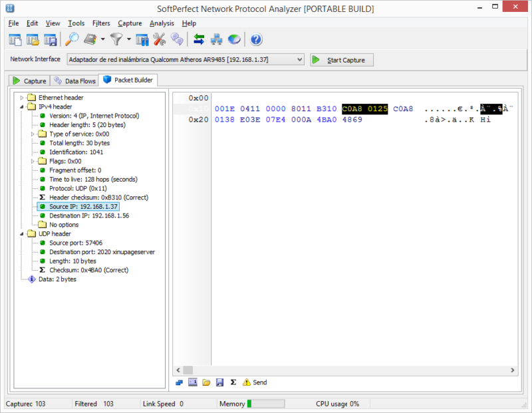Open the filter funnel tool
532x413 pixels.
[x=114, y=40]
